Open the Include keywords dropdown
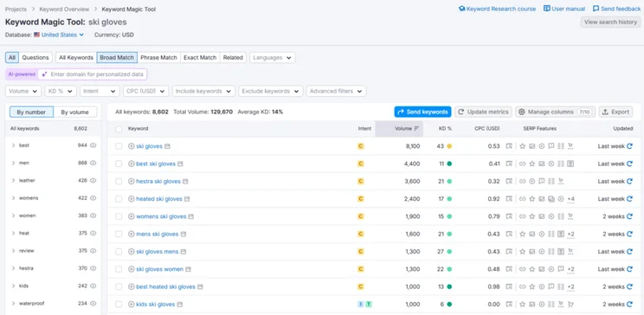 pos(203,91)
